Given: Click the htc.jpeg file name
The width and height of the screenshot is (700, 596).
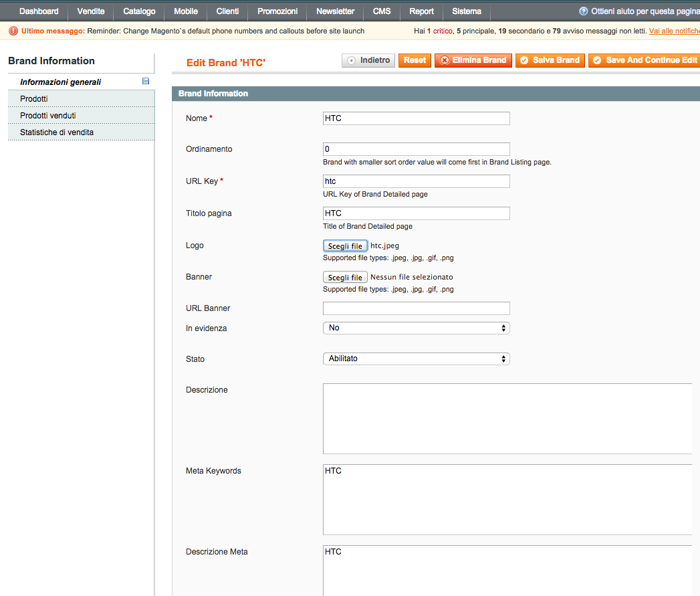Looking at the screenshot, I should (385, 245).
